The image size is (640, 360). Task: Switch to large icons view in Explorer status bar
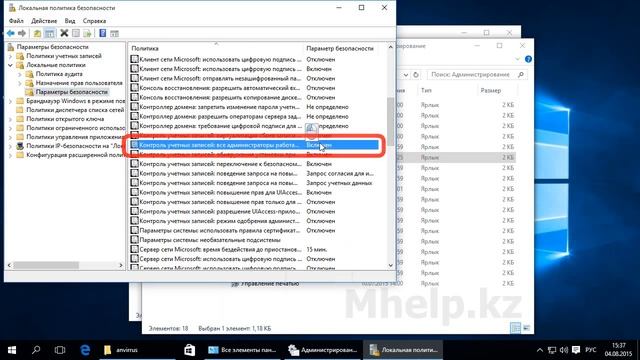(527, 328)
